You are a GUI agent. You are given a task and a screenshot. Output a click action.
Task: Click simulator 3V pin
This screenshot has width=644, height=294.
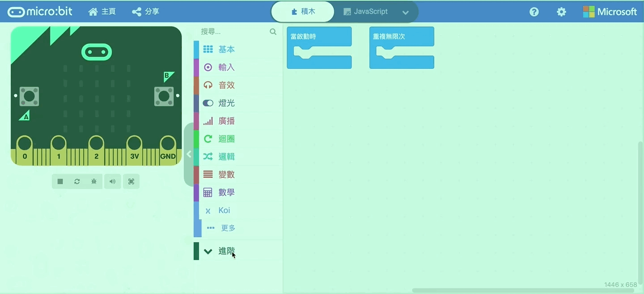click(x=135, y=150)
